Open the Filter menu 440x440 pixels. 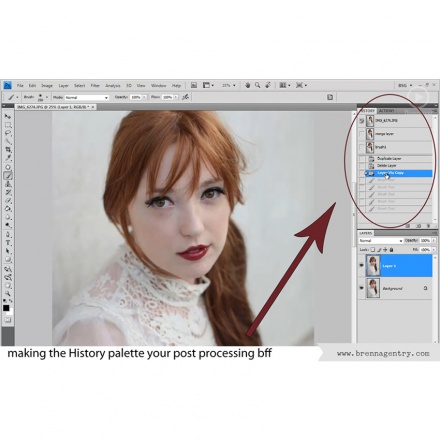pyautogui.click(x=95, y=86)
